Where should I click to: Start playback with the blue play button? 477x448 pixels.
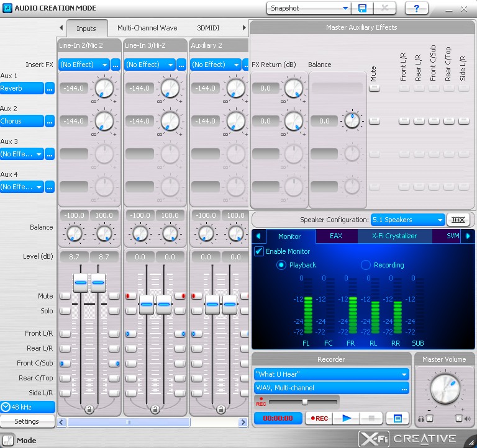pyautogui.click(x=346, y=418)
